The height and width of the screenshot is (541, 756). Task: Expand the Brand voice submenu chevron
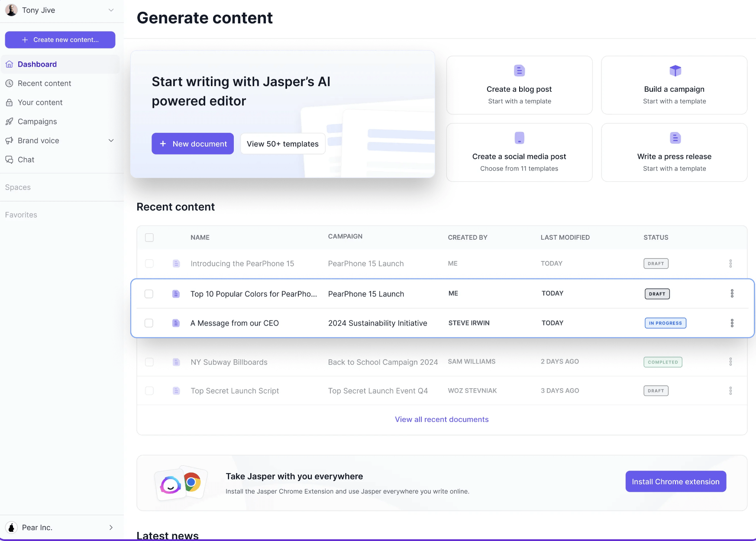tap(111, 141)
